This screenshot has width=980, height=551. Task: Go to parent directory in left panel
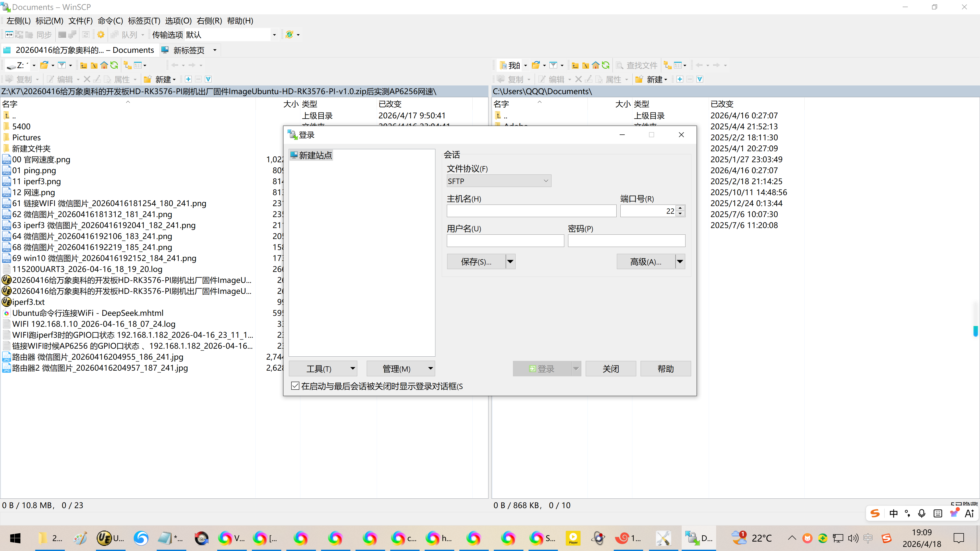(84, 65)
